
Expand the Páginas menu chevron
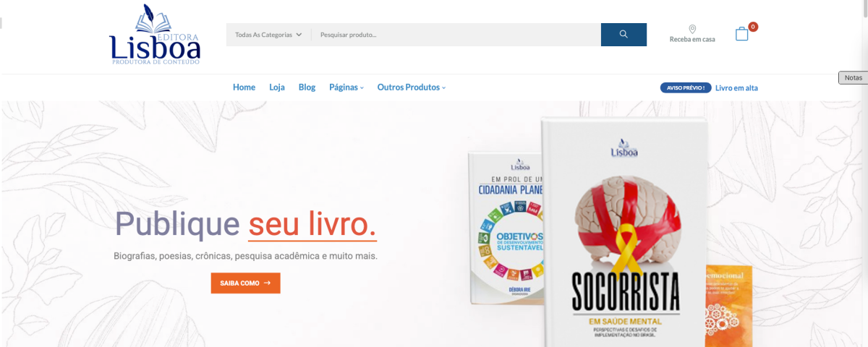(362, 88)
